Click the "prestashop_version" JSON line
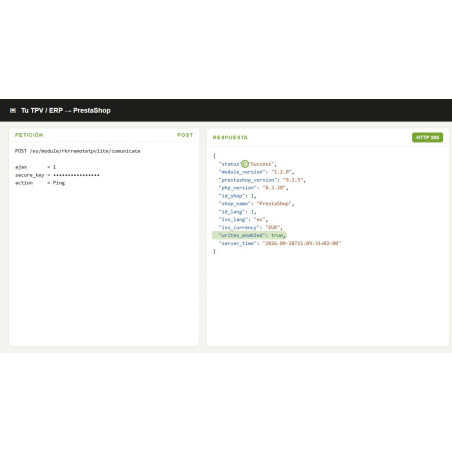452x452 pixels. pos(262,180)
